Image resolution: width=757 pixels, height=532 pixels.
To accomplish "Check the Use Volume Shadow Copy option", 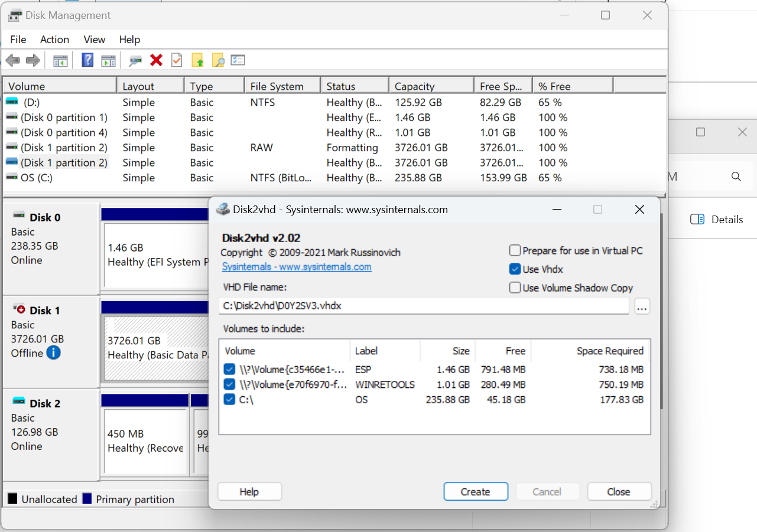I will click(515, 288).
